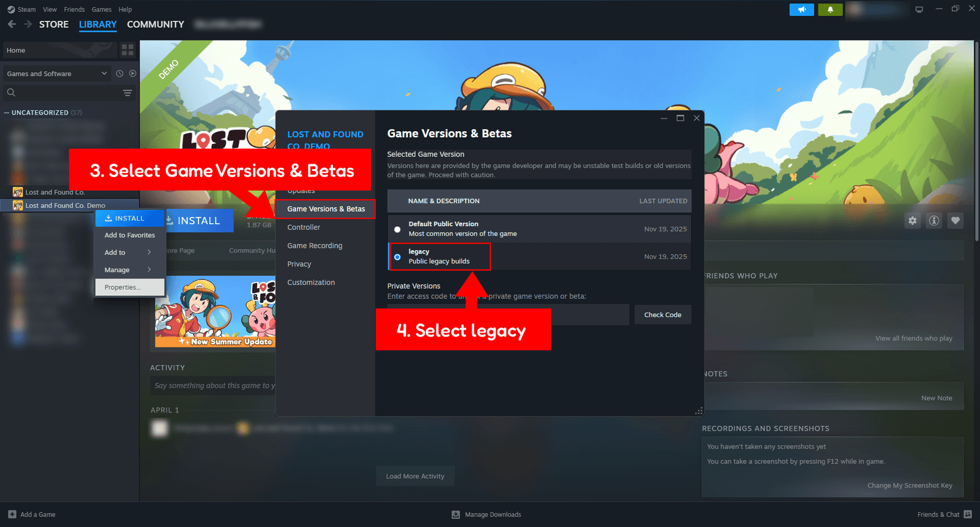This screenshot has height=527, width=980.
Task: Go forward with the right arrow icon
Action: pos(28,25)
